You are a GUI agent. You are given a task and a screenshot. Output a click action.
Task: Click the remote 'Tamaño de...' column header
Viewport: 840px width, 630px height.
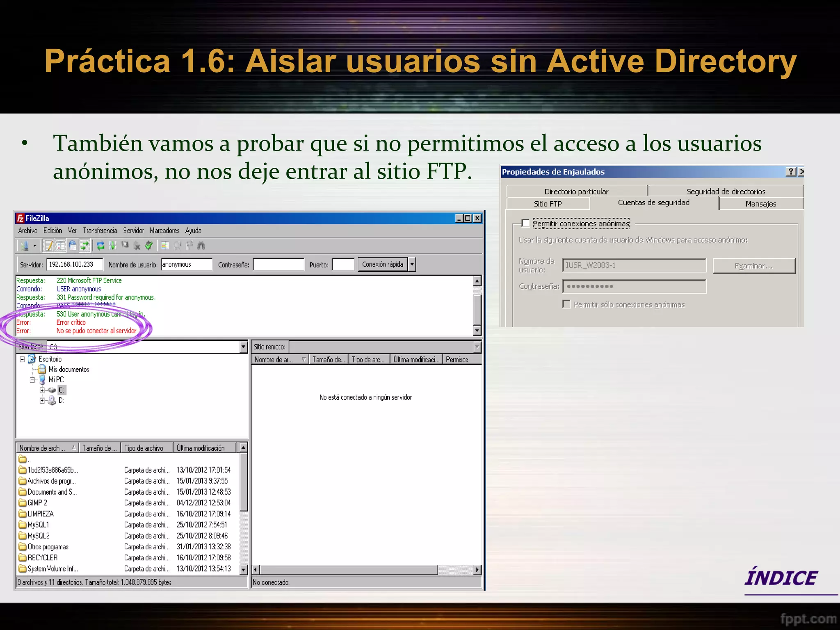[x=328, y=360]
